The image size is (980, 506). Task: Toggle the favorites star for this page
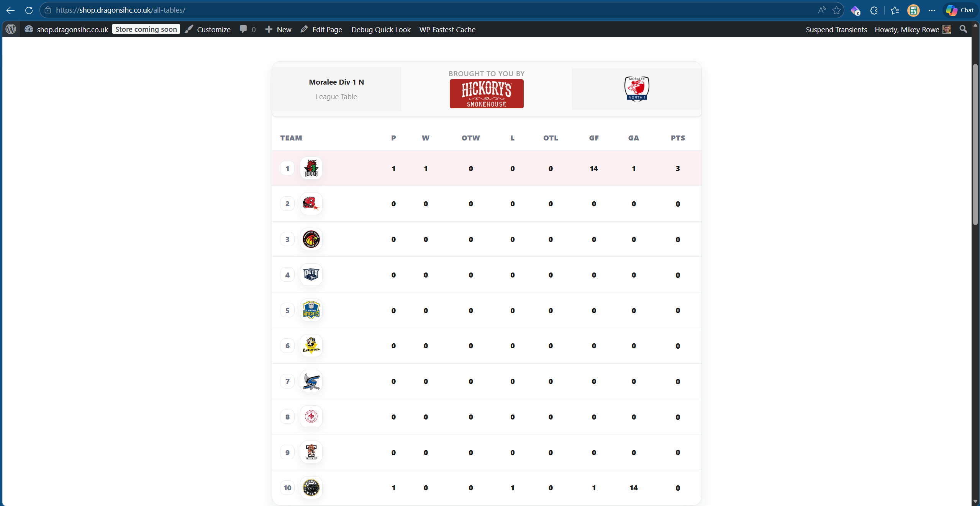837,10
